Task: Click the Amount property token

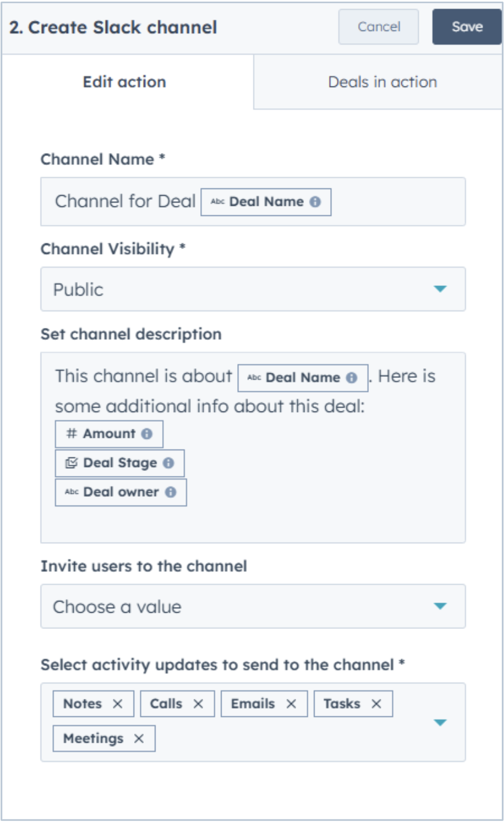Action: pyautogui.click(x=109, y=434)
